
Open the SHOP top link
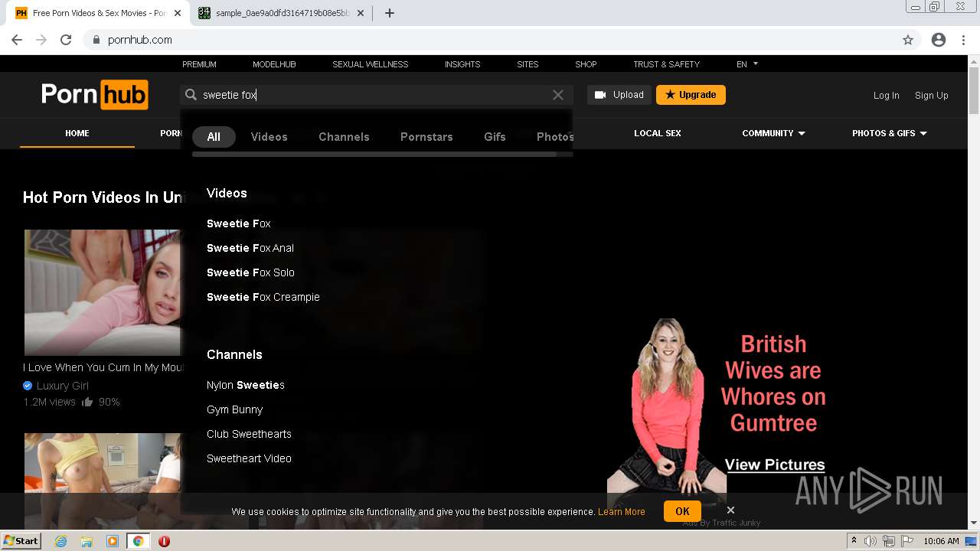pyautogui.click(x=586, y=64)
